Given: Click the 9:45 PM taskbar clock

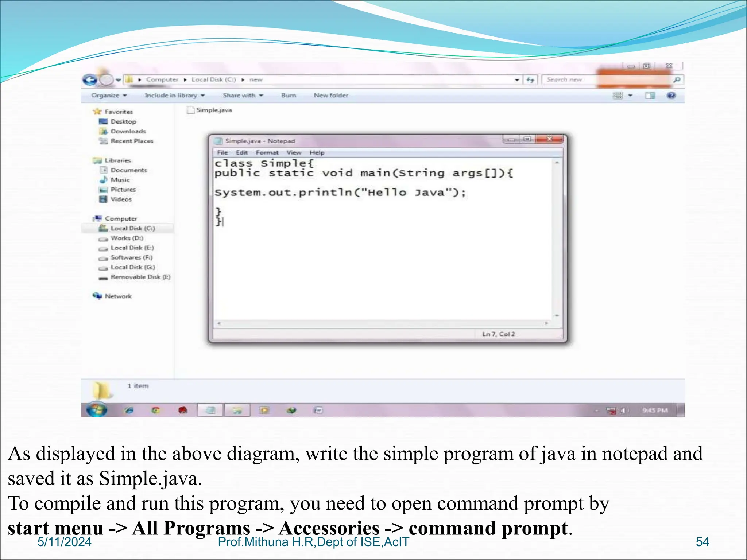Looking at the screenshot, I should pyautogui.click(x=655, y=411).
